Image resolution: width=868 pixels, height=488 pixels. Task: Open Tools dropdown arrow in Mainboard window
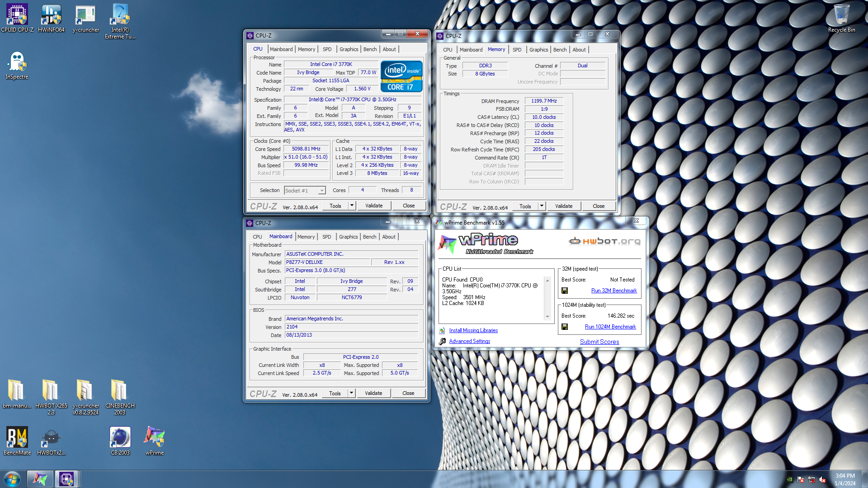351,393
